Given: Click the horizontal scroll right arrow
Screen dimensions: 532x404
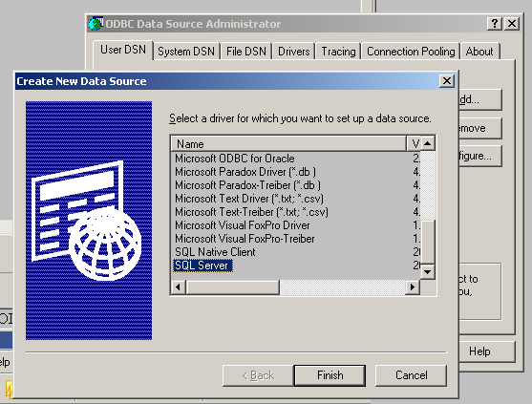Looking at the screenshot, I should pyautogui.click(x=413, y=287).
